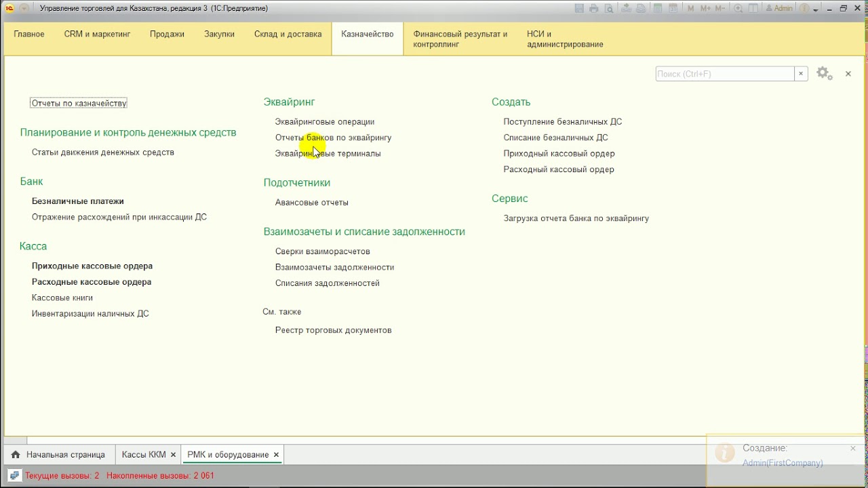Open Приходные кассовые ордера list
Screen dimensions: 868x488
pyautogui.click(x=92, y=266)
